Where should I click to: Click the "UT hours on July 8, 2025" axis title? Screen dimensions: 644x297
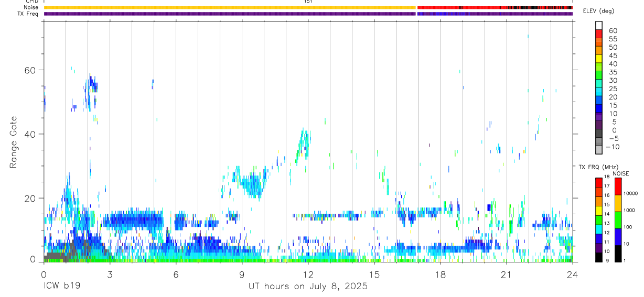308,287
